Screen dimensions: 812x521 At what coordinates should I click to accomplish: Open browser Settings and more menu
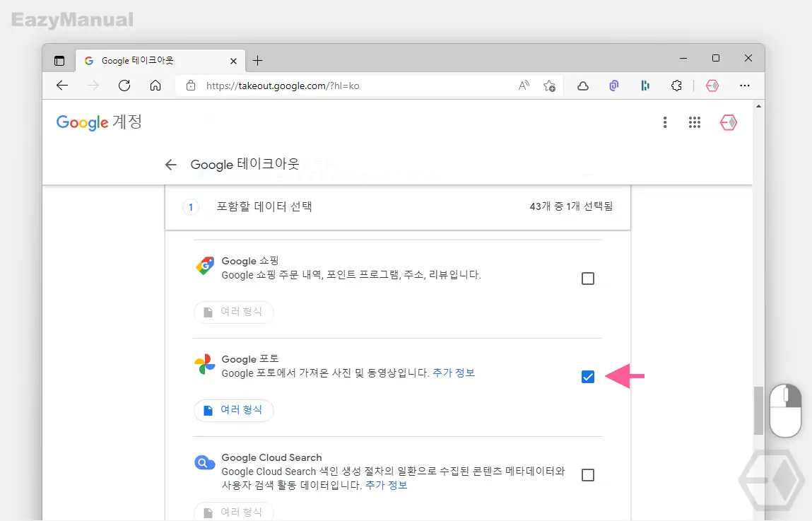[745, 86]
